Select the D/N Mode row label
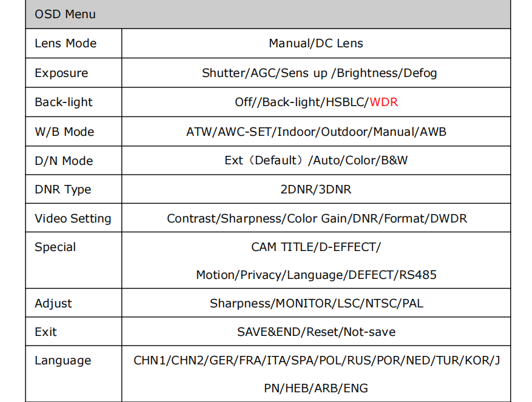Viewport: 532px width, 402px height. [64, 161]
